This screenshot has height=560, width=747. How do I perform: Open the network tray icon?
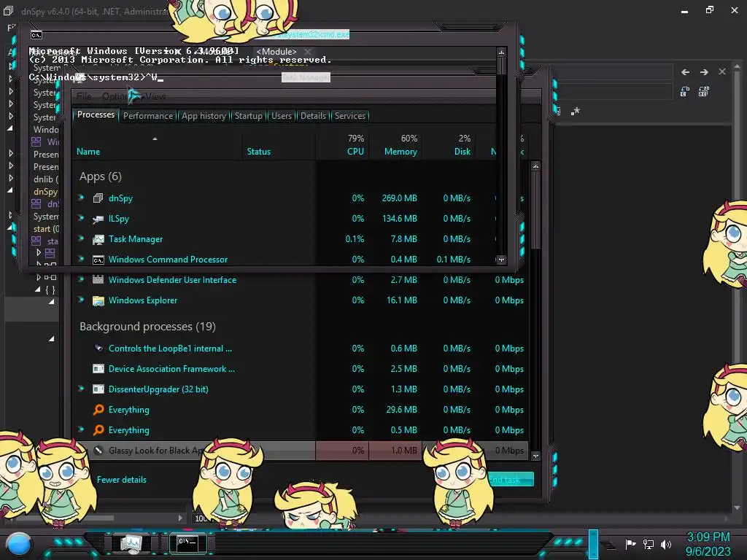click(649, 544)
